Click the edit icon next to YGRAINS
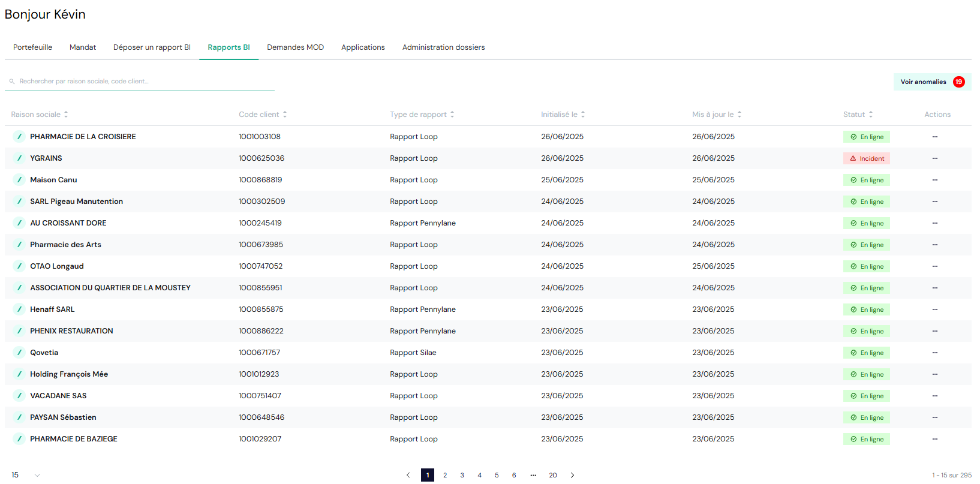Image resolution: width=980 pixels, height=484 pixels. pyautogui.click(x=19, y=158)
